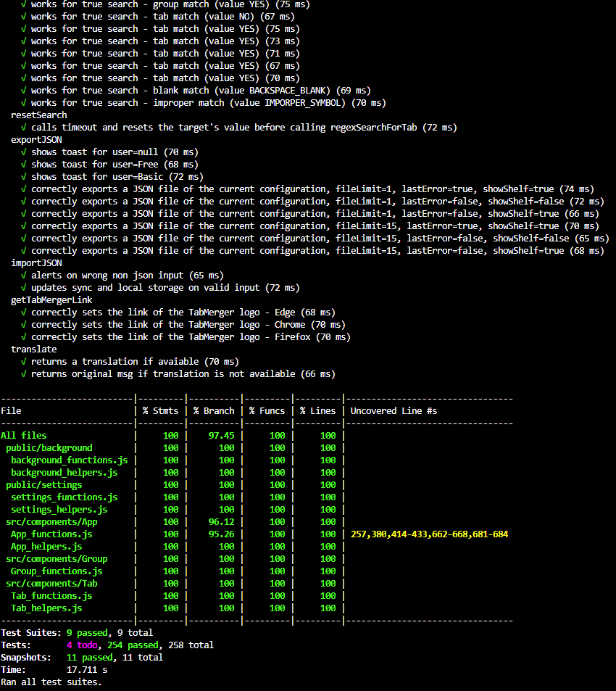Click the "% Branch" column header
This screenshot has height=691, width=616.
point(214,411)
